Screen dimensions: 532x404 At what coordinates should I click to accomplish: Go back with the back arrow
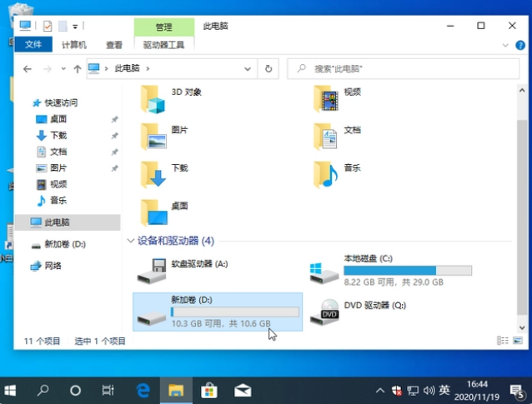tap(28, 69)
